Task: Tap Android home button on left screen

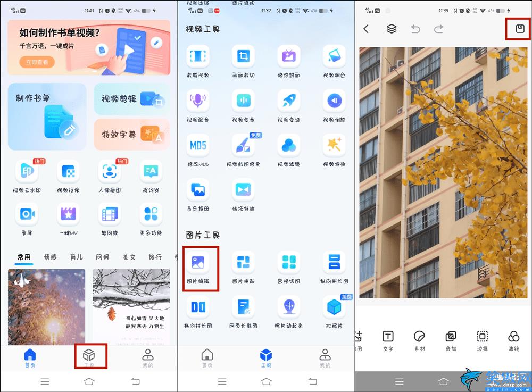Action: (x=89, y=381)
